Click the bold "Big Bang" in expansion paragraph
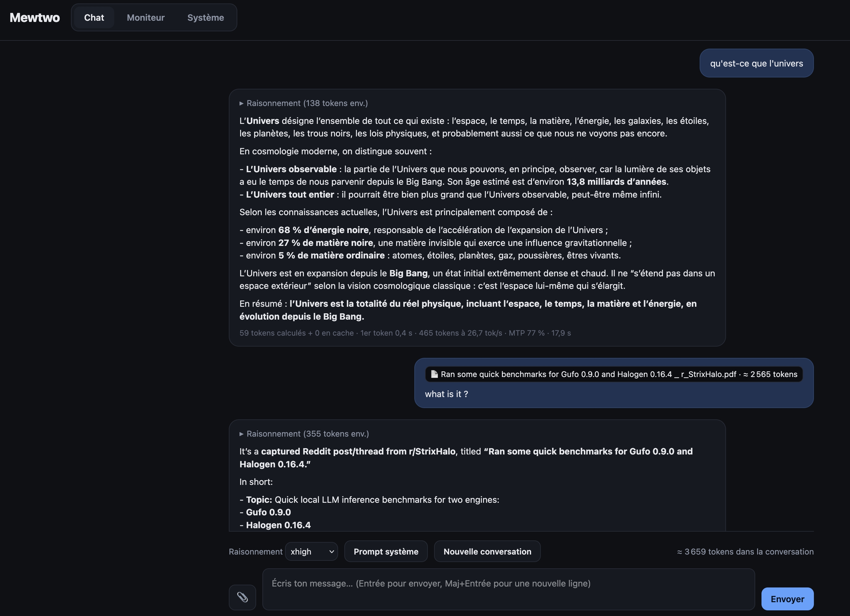 tap(408, 273)
